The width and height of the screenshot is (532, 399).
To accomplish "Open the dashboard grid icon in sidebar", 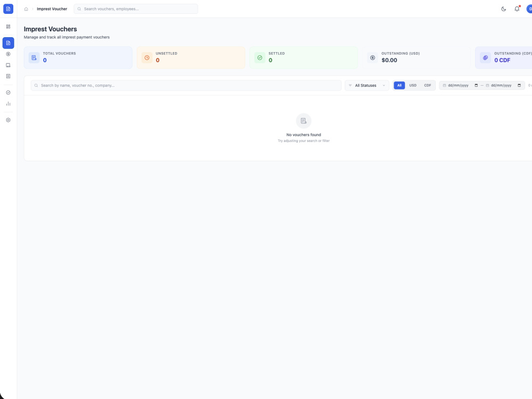I will (8, 27).
